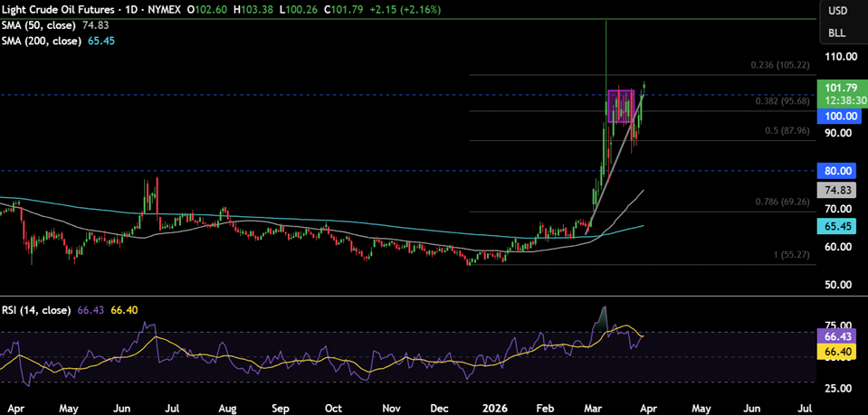868x415 pixels.
Task: Click the gray 74.83 SMA price label
Action: 841,190
